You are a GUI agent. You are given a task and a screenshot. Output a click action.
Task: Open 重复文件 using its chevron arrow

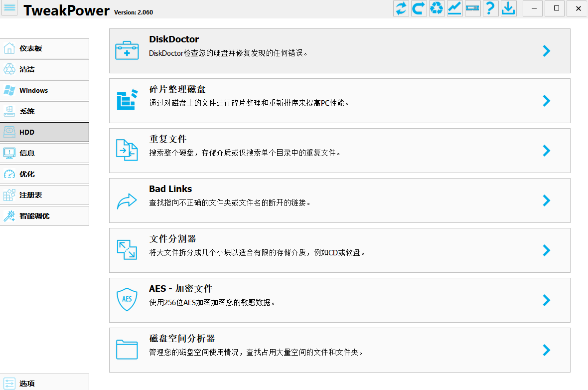tap(547, 151)
